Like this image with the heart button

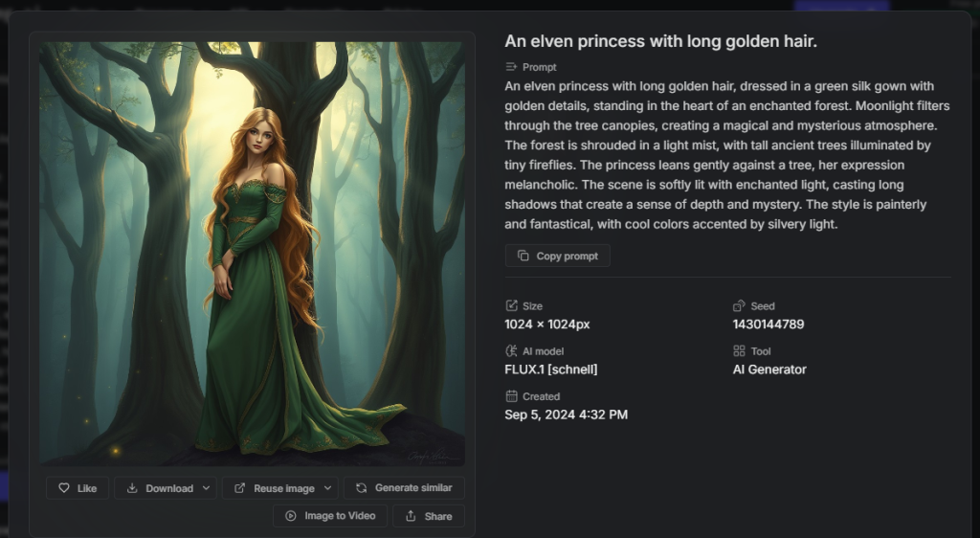click(x=78, y=488)
